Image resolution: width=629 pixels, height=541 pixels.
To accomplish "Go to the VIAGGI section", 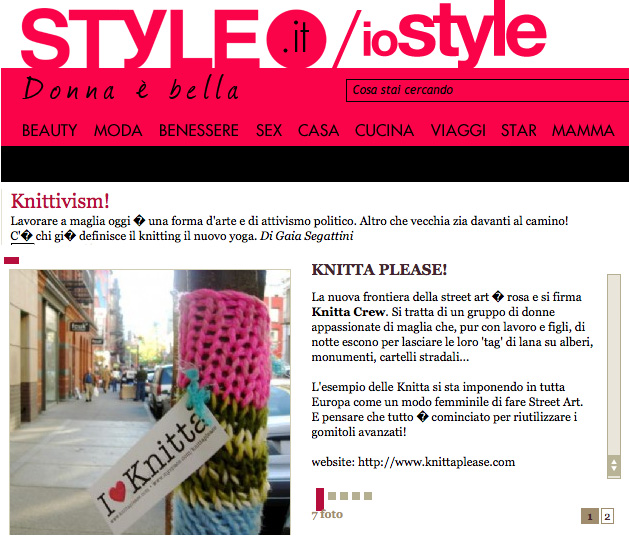I will [458, 130].
